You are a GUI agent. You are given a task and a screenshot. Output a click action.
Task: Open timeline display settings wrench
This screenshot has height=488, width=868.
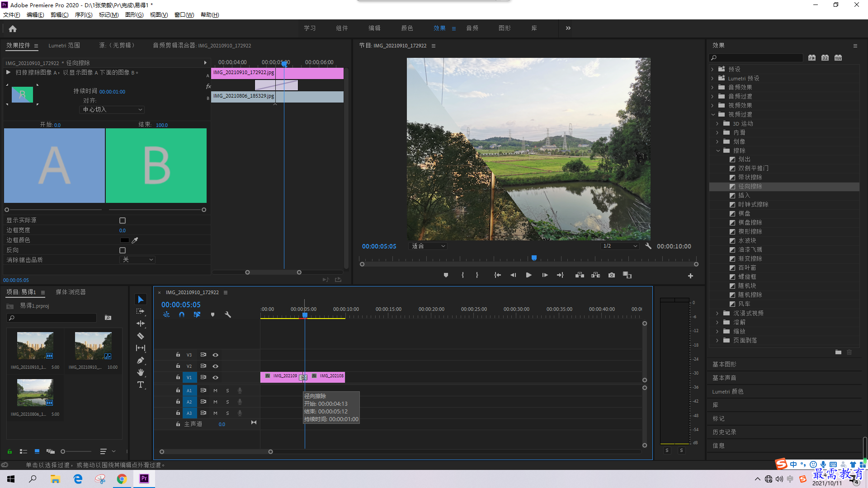coord(228,314)
